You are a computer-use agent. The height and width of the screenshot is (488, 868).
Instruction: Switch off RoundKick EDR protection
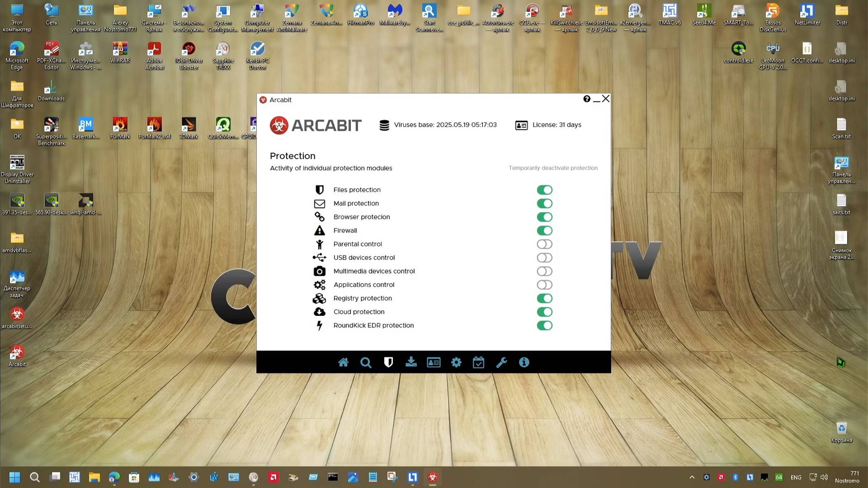pos(545,325)
